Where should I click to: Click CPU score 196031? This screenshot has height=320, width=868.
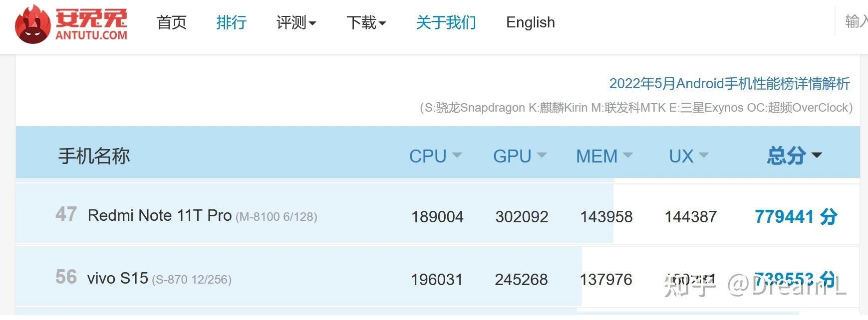(x=437, y=280)
